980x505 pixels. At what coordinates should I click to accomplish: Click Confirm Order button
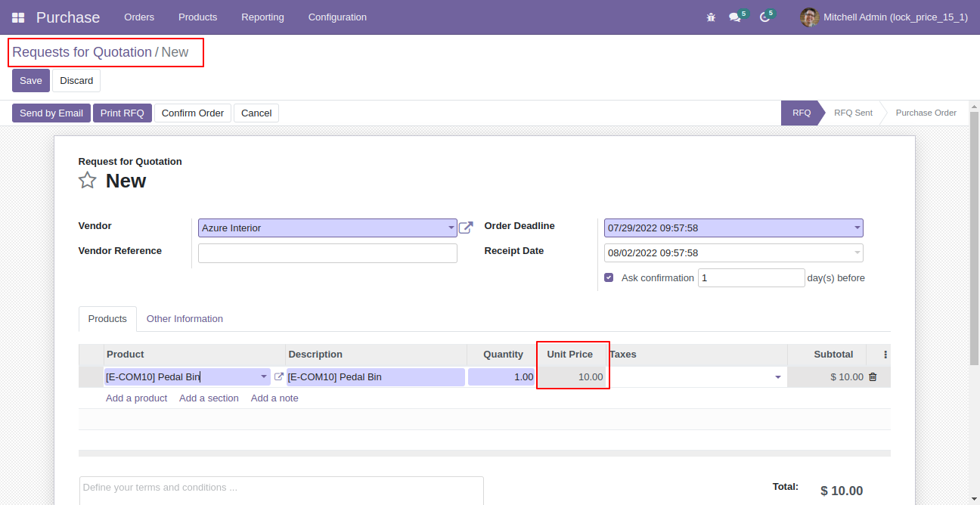click(193, 113)
